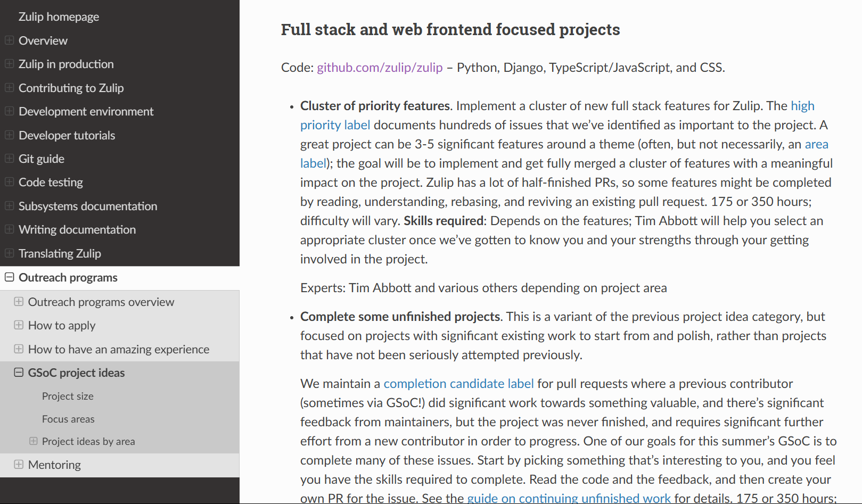Open the guide on continuing unfinished work link
This screenshot has height=504, width=862.
point(569,498)
